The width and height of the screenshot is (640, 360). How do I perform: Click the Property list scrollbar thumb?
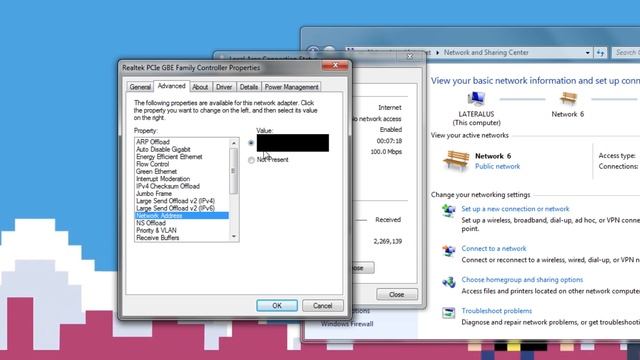[234, 171]
